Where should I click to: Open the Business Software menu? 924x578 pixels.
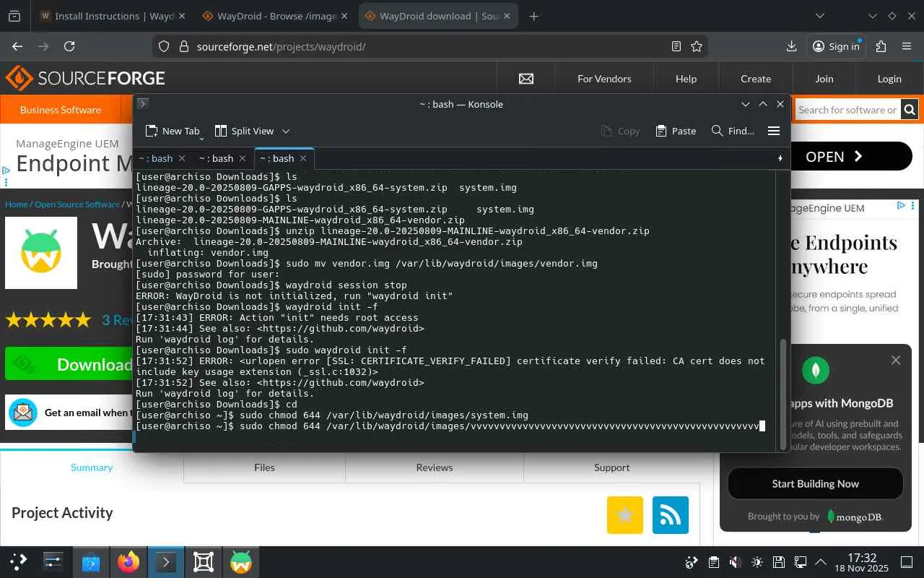coord(61,110)
